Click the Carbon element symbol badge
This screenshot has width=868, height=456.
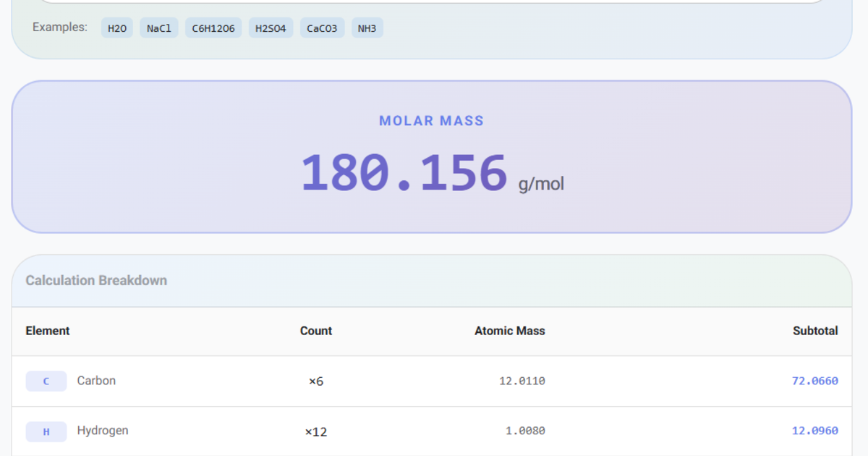pos(46,381)
